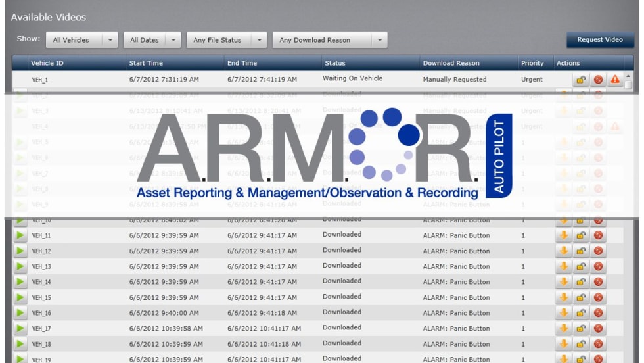Click the red cancel icon for VEH_15
This screenshot has height=363, width=644.
(x=598, y=298)
